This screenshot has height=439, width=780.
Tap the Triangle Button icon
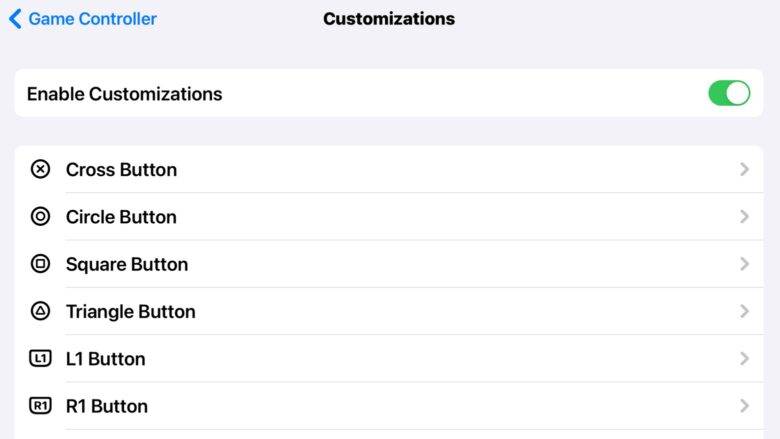pos(40,311)
